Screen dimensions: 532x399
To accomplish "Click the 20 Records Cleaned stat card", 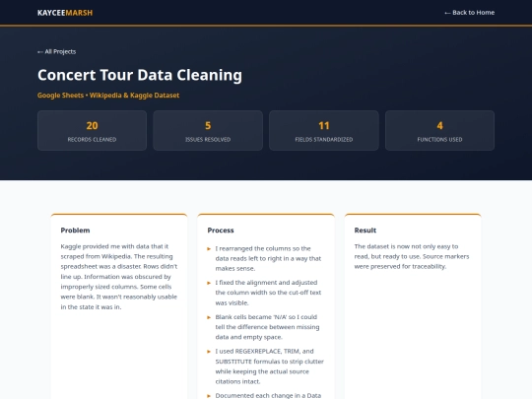I will pos(92,130).
